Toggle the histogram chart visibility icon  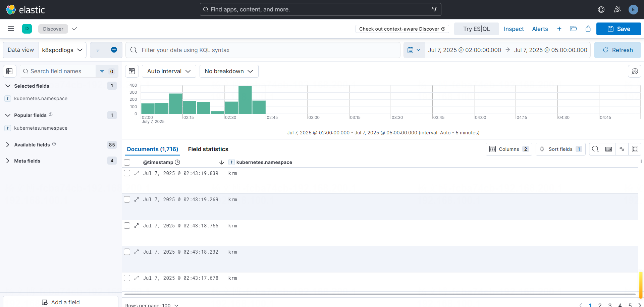(x=132, y=71)
